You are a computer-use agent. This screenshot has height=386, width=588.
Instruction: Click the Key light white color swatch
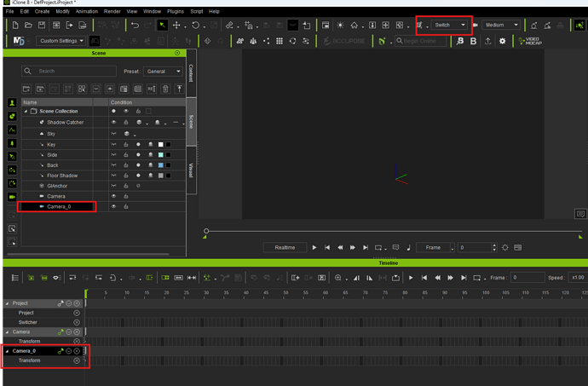click(161, 144)
